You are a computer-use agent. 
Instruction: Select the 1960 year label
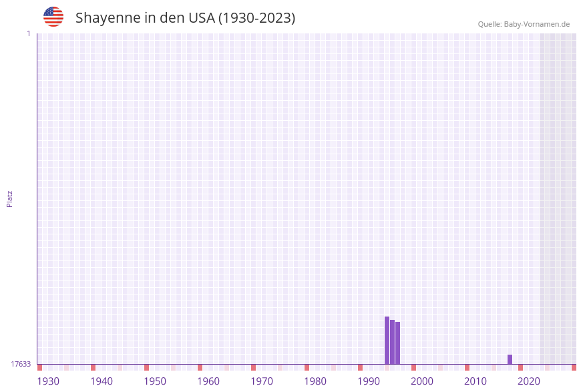coord(209,381)
